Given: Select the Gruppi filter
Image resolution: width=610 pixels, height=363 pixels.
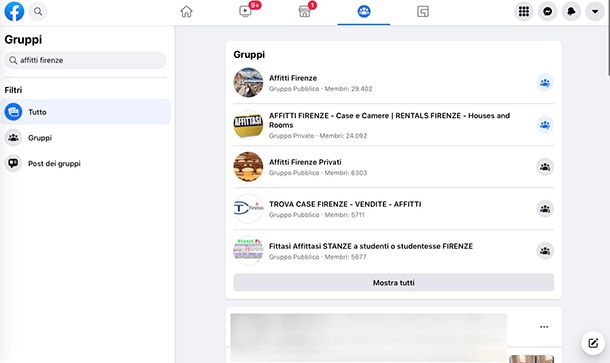Looking at the screenshot, I should pyautogui.click(x=85, y=138).
